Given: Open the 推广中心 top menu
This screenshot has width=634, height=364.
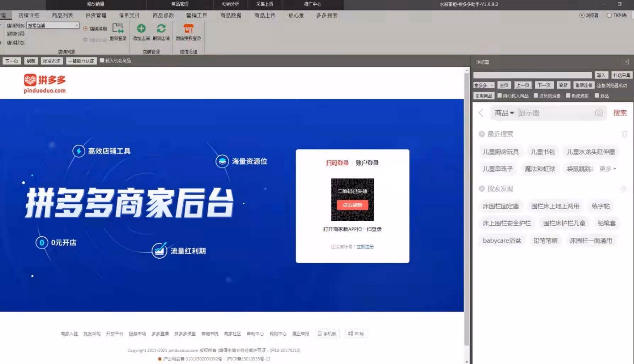Looking at the screenshot, I should point(313,4).
